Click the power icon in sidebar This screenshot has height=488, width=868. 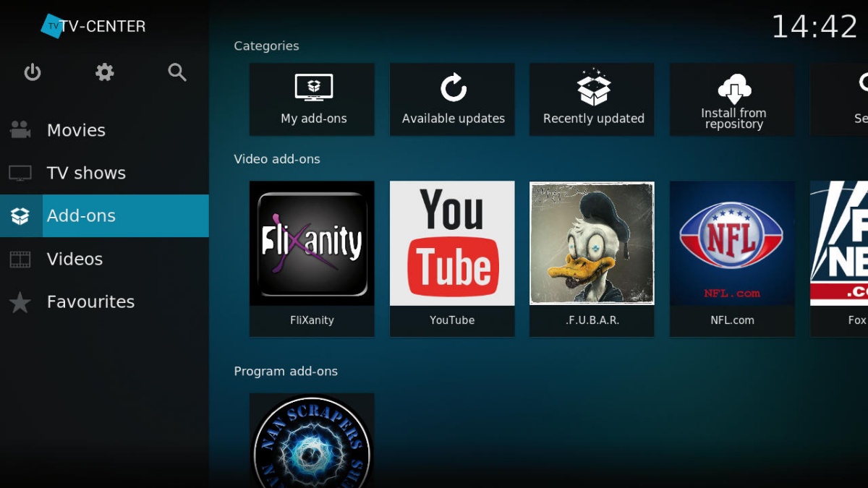(x=33, y=72)
